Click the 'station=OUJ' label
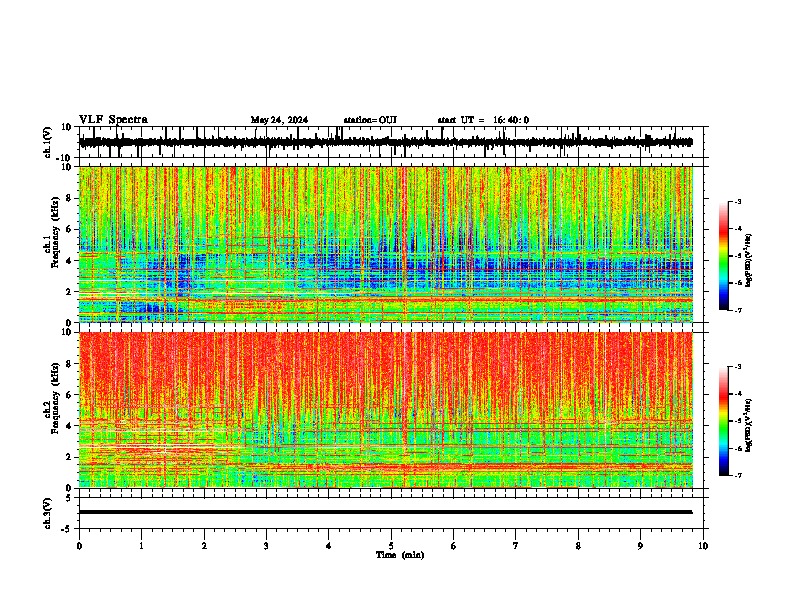This screenshot has height=612, width=792. (x=370, y=120)
